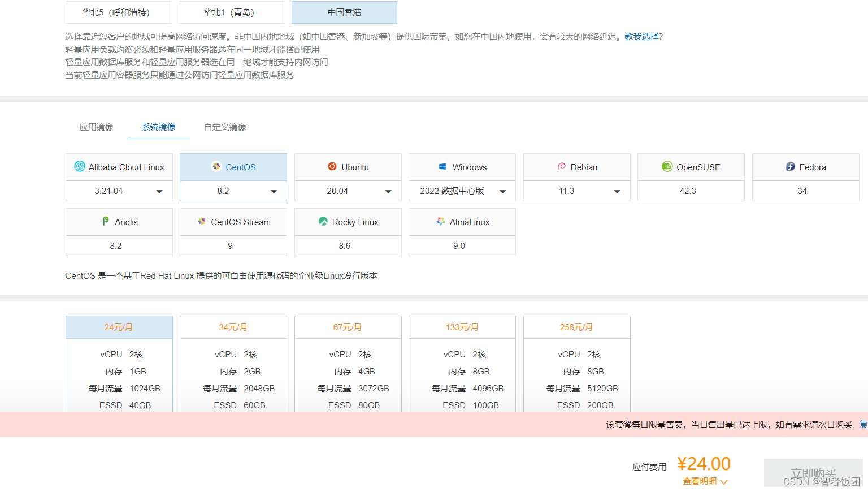
Task: Click the Debian swirl logo icon
Action: pos(562,166)
